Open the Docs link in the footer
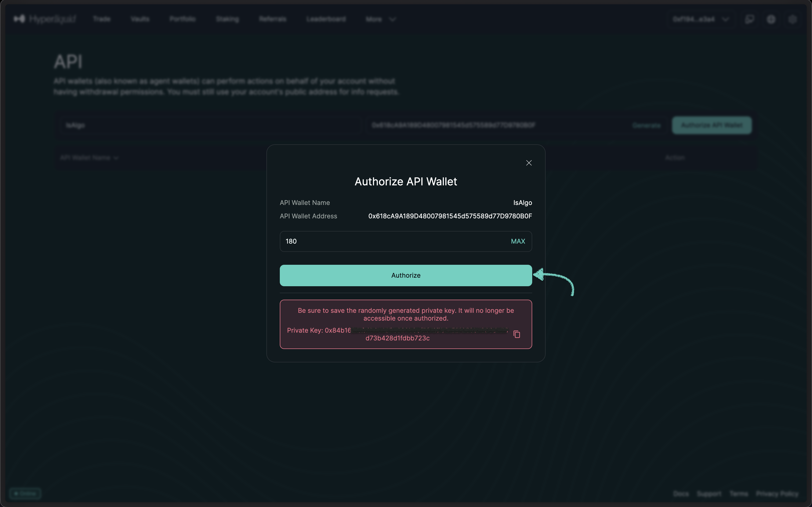812x507 pixels. (x=682, y=493)
